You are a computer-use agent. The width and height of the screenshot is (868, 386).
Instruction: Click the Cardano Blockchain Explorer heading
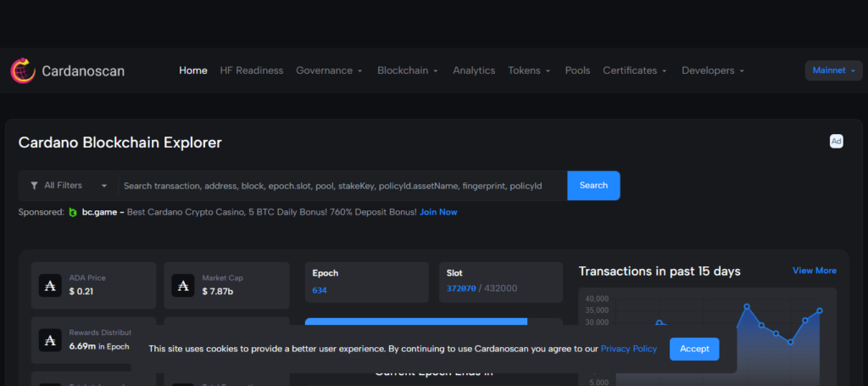[x=120, y=143]
